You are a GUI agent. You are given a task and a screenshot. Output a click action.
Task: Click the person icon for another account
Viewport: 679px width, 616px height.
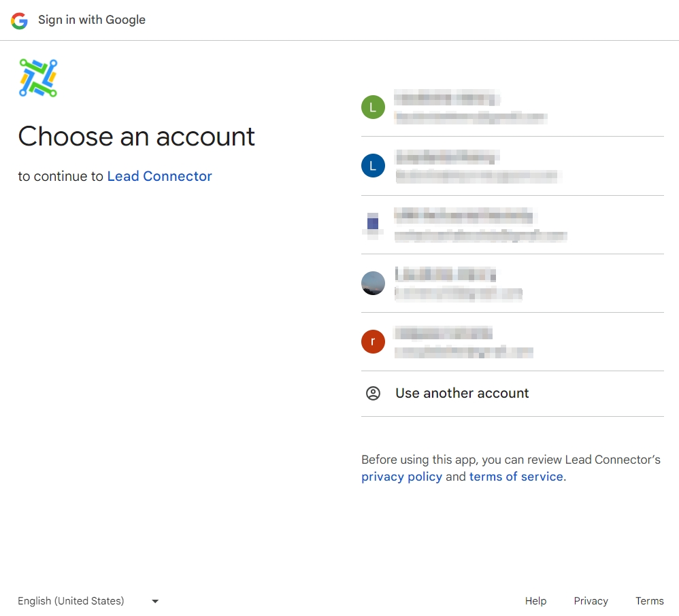373,393
